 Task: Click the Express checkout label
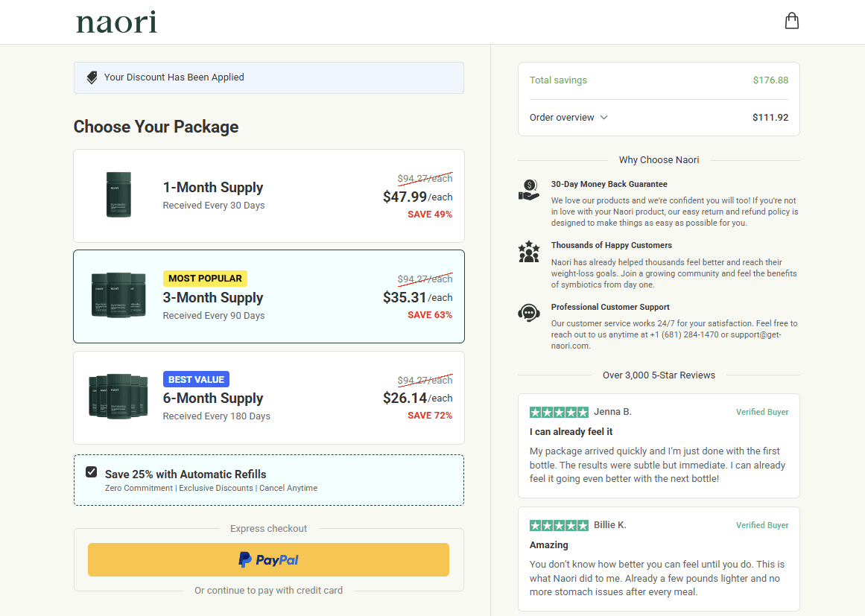pyautogui.click(x=268, y=529)
